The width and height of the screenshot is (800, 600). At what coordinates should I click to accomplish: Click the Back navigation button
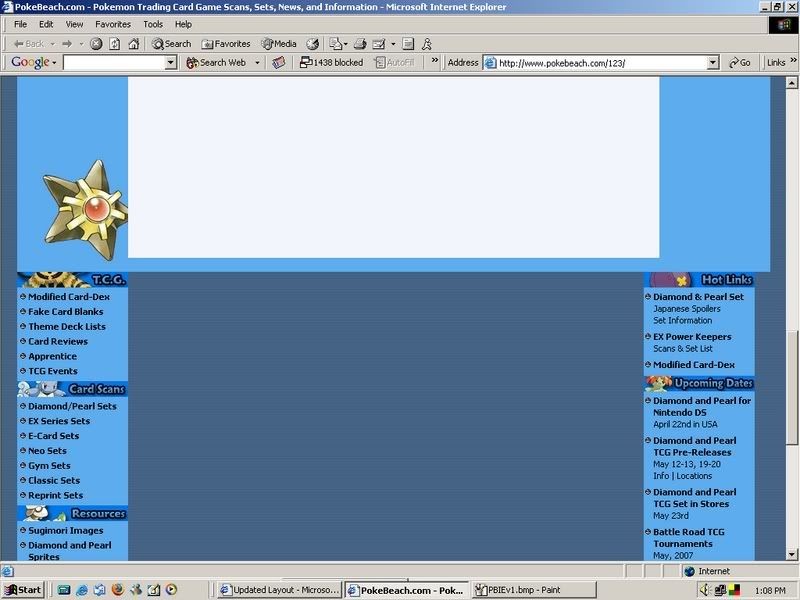[29, 44]
